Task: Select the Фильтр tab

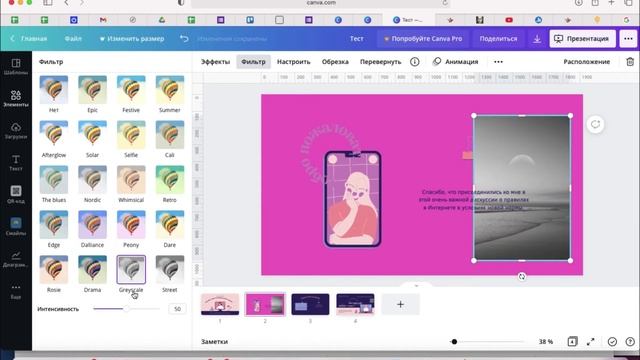Action: 253,62
